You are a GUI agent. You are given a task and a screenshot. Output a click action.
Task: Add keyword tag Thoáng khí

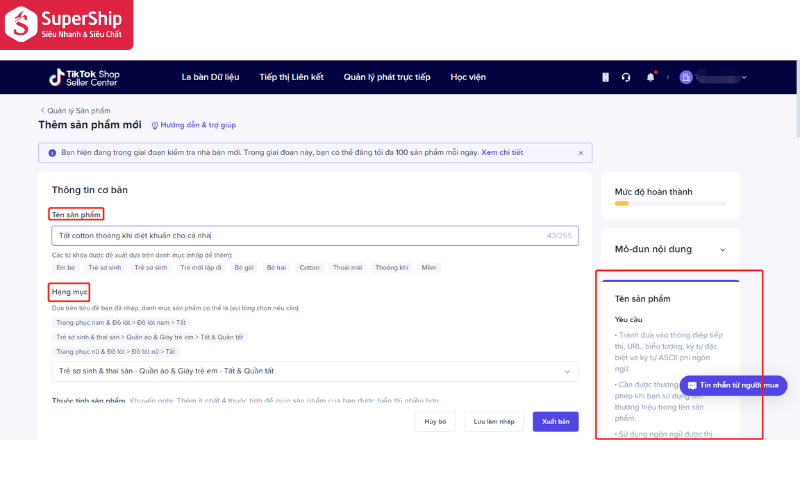[x=392, y=267]
